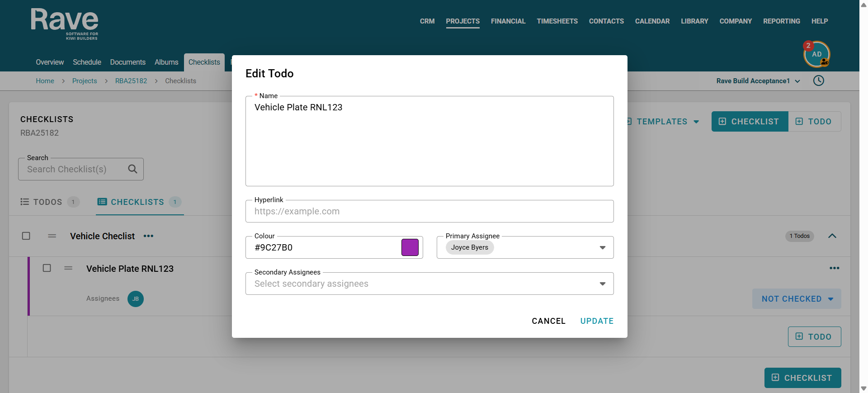Click CANCEL in Edit Todo dialog
The width and height of the screenshot is (868, 393).
(548, 321)
